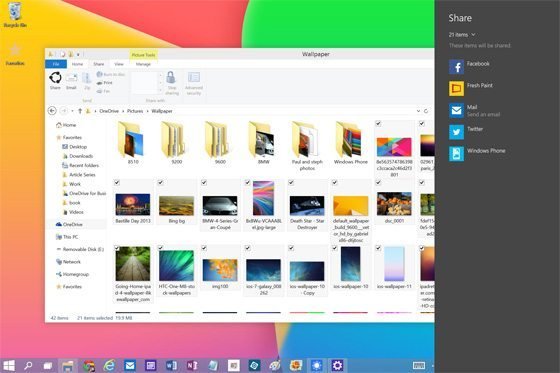The width and height of the screenshot is (560, 373).
Task: Open the File ribbon tab
Action: [x=56, y=64]
